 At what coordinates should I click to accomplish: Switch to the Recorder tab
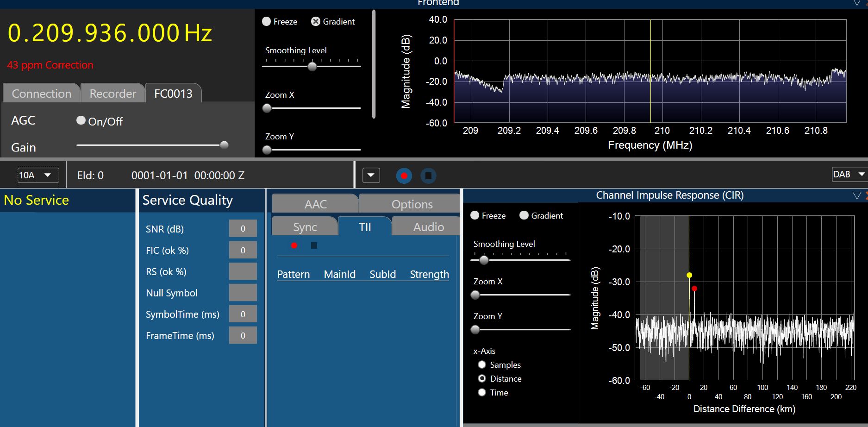[x=112, y=94]
